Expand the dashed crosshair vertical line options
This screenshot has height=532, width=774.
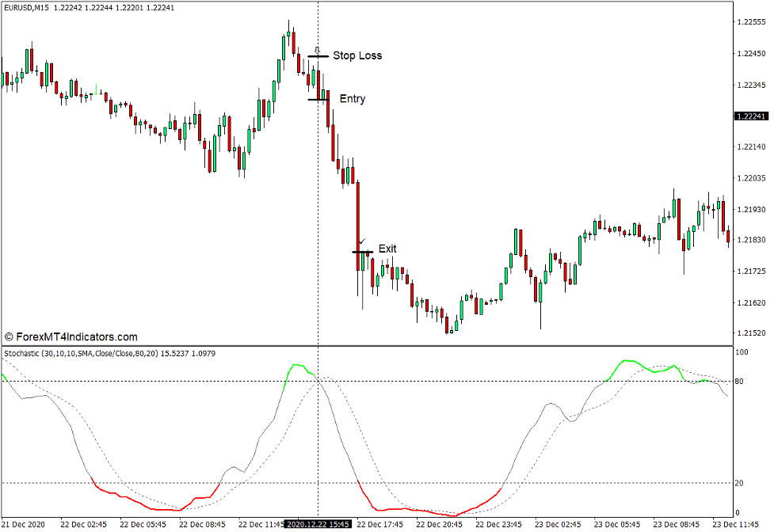318,198
